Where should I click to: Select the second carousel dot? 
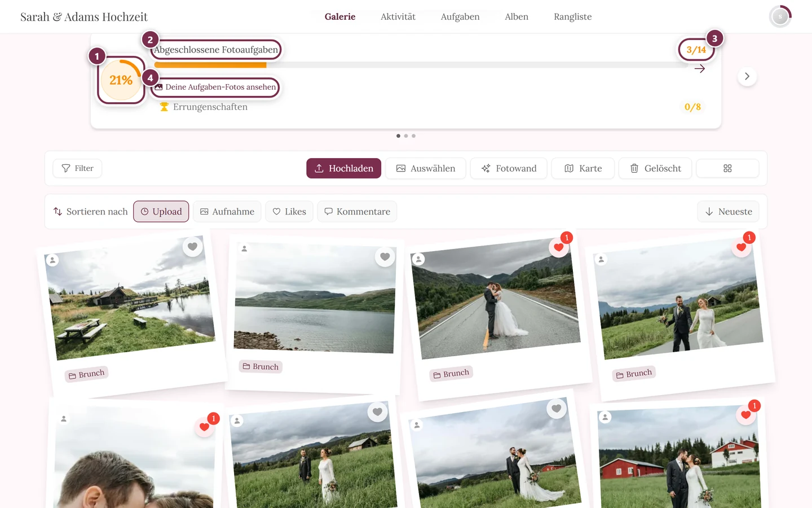[x=406, y=136]
